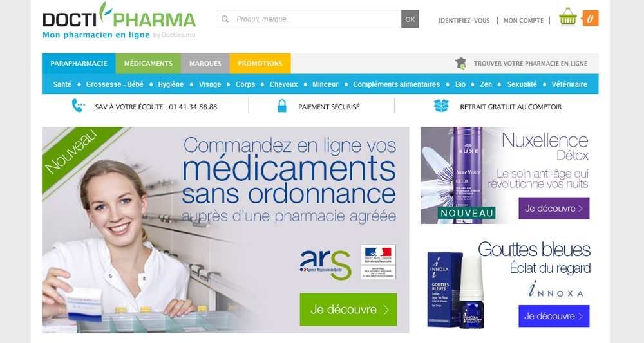Open the Compléments alimentaires category
This screenshot has width=644, height=343.
[396, 84]
